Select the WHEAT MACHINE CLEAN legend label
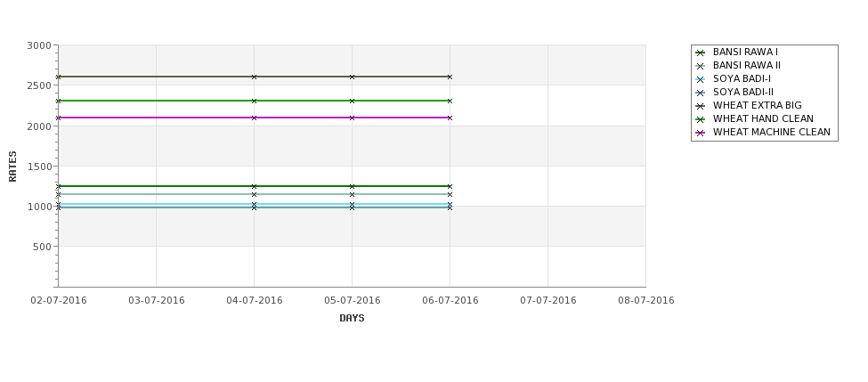The image size is (868, 382). [x=772, y=133]
